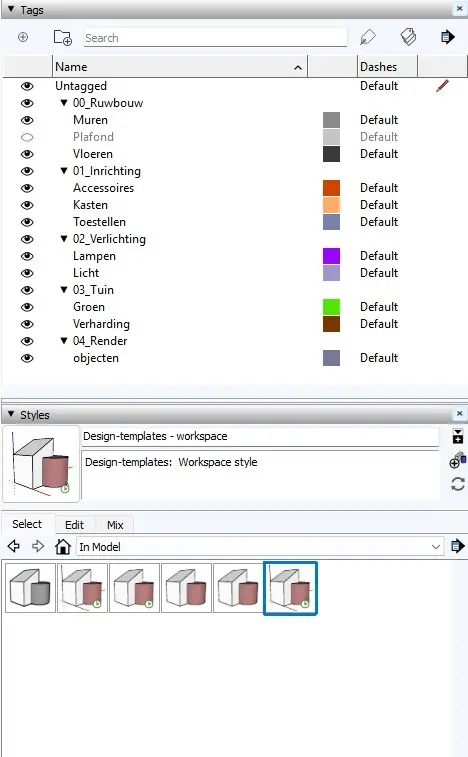Click the Dashes Default value for Licht
The image size is (468, 757).
[379, 273]
